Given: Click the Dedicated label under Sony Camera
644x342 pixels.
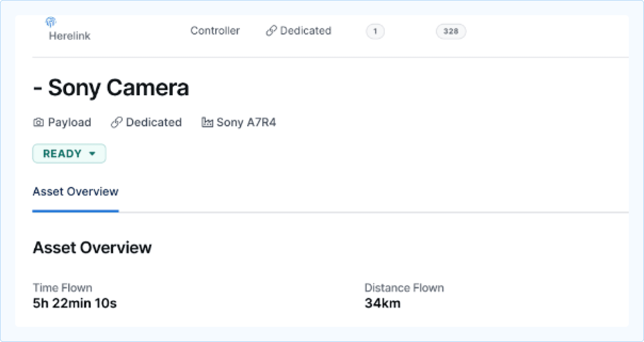Looking at the screenshot, I should click(x=154, y=122).
